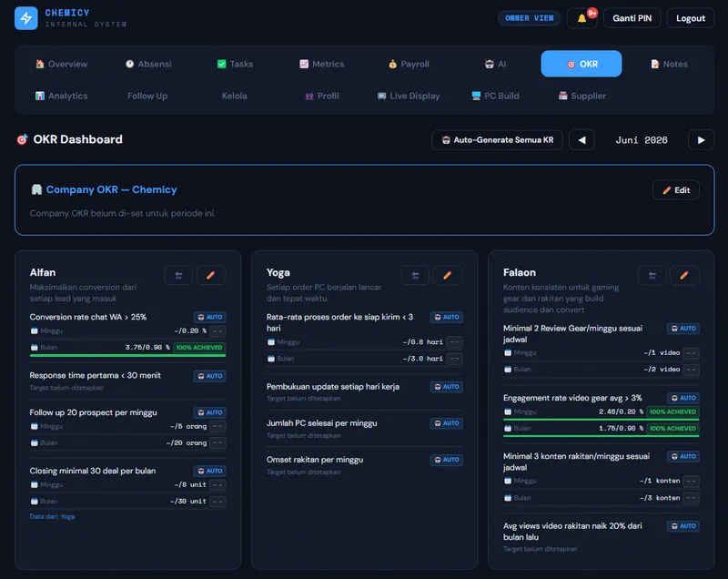Click the -/0.8 hari weekly value
The image size is (728, 579).
pyautogui.click(x=422, y=342)
